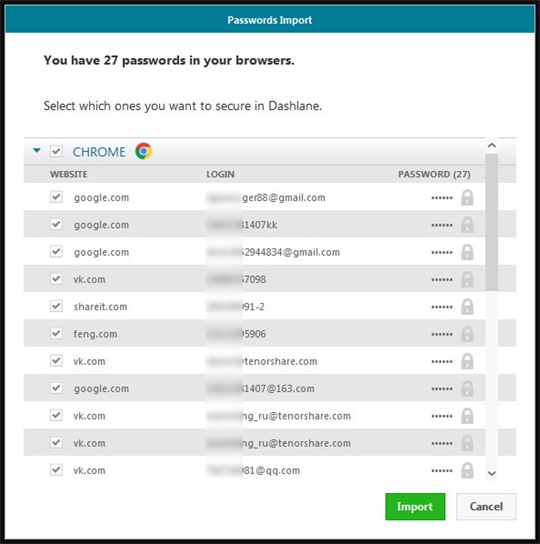Click masked password dots in feng.com row
The height and width of the screenshot is (544, 540).
pyautogui.click(x=442, y=334)
